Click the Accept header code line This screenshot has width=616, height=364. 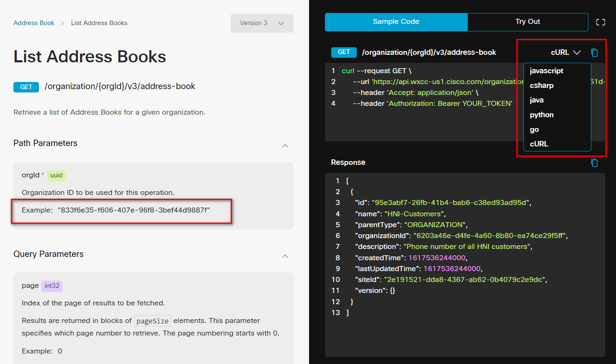tap(415, 92)
